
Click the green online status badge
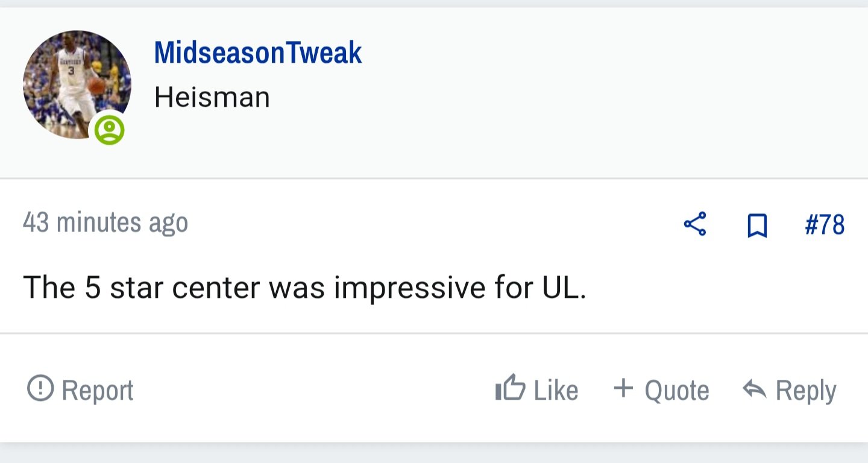(109, 130)
